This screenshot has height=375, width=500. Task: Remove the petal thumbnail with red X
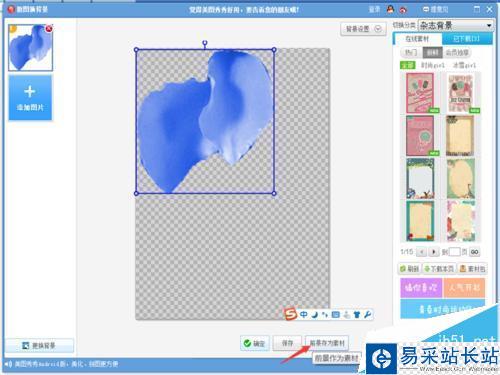tap(49, 29)
